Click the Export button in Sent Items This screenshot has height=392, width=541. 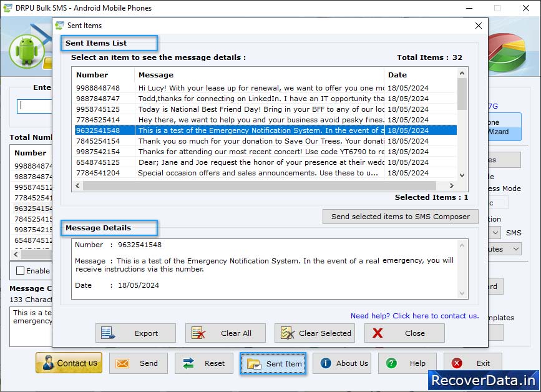click(x=135, y=333)
